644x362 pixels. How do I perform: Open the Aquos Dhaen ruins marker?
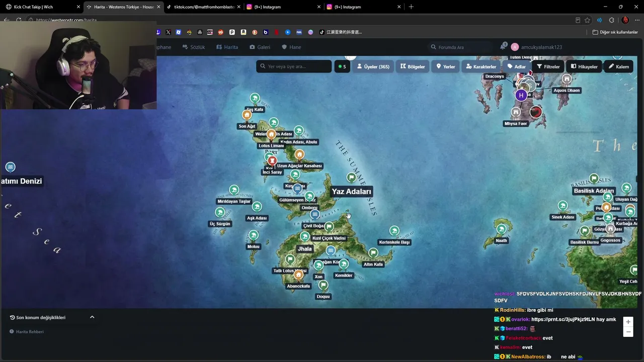pos(567,79)
